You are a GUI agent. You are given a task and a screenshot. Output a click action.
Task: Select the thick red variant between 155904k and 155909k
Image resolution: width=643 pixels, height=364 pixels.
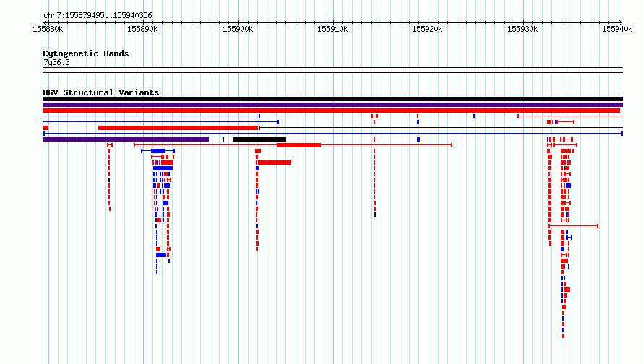click(299, 145)
